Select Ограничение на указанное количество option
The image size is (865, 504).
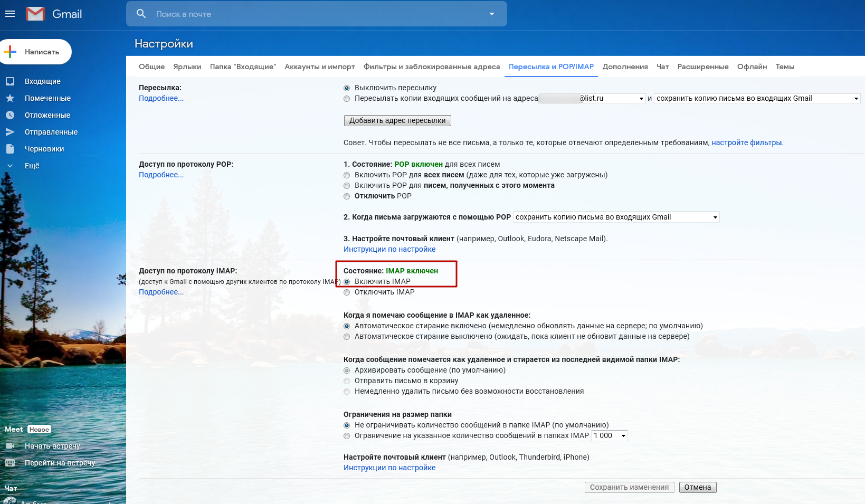pos(347,436)
